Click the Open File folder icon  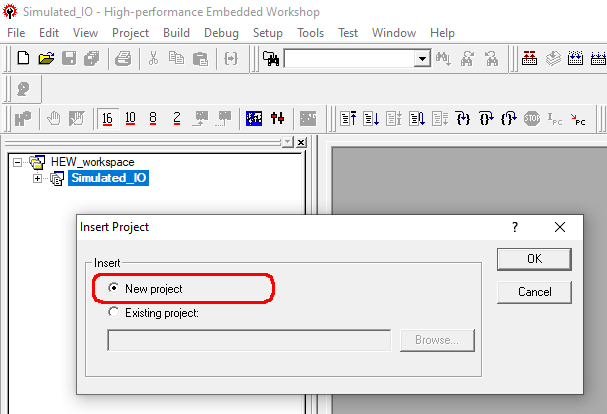[x=45, y=59]
